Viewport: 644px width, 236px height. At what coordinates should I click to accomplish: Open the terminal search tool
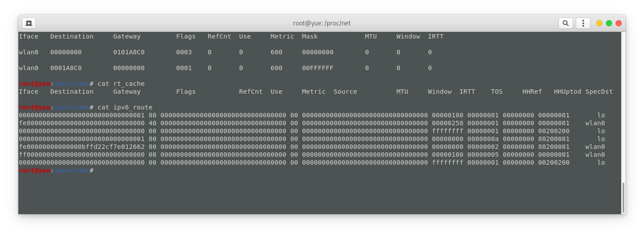point(566,23)
